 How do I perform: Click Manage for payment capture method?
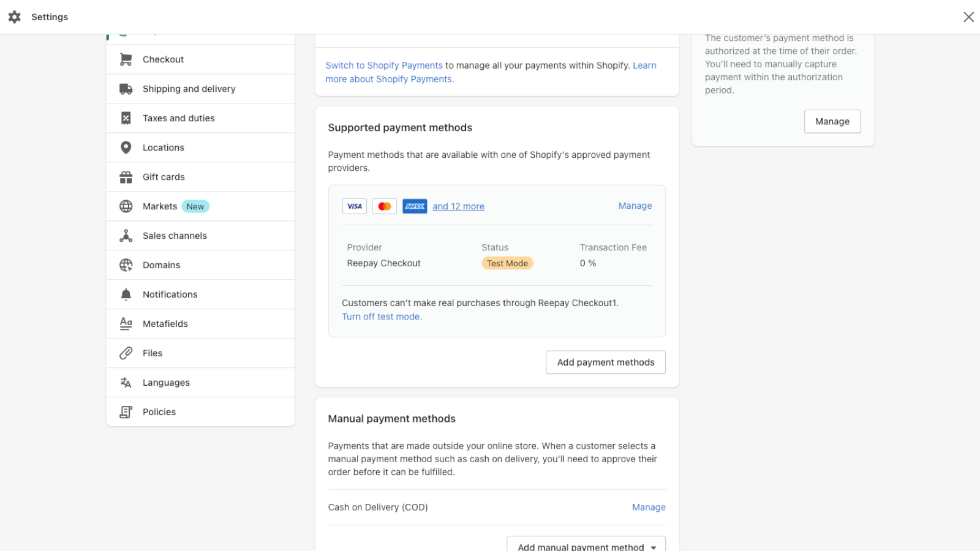832,121
